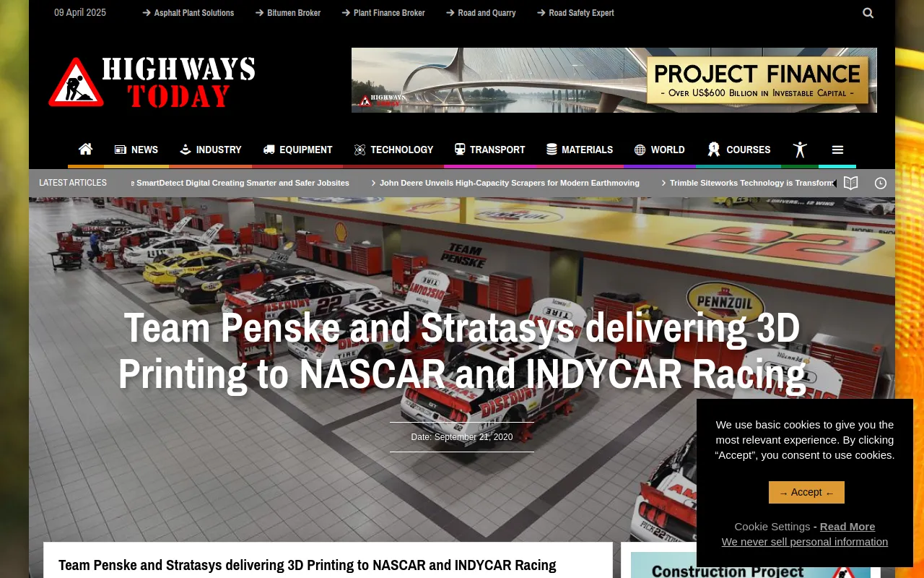Image resolution: width=924 pixels, height=578 pixels.
Task: Click the open book icon in ticker bar
Action: [x=851, y=183]
